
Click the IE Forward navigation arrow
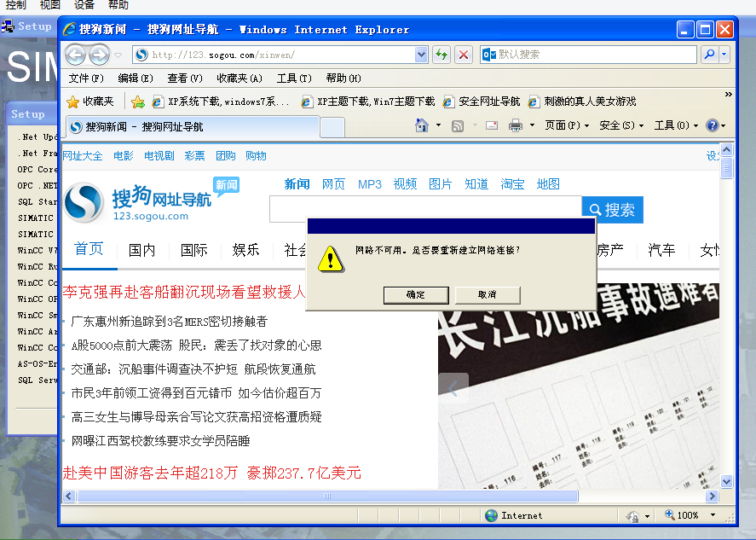click(100, 55)
